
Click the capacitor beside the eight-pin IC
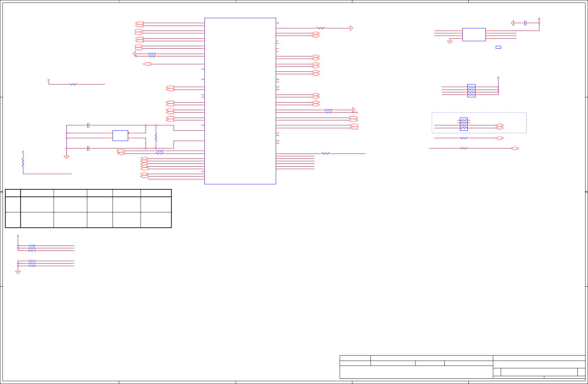tap(525, 23)
